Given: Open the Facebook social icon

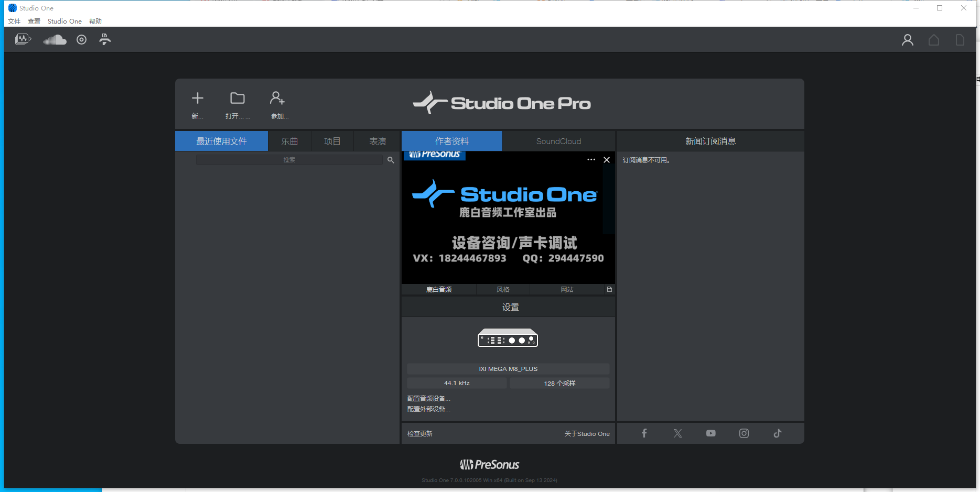Looking at the screenshot, I should [x=644, y=433].
